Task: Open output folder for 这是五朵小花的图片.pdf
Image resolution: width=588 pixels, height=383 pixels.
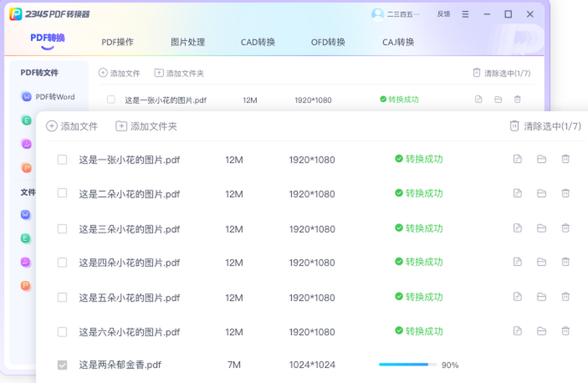Action: [541, 297]
